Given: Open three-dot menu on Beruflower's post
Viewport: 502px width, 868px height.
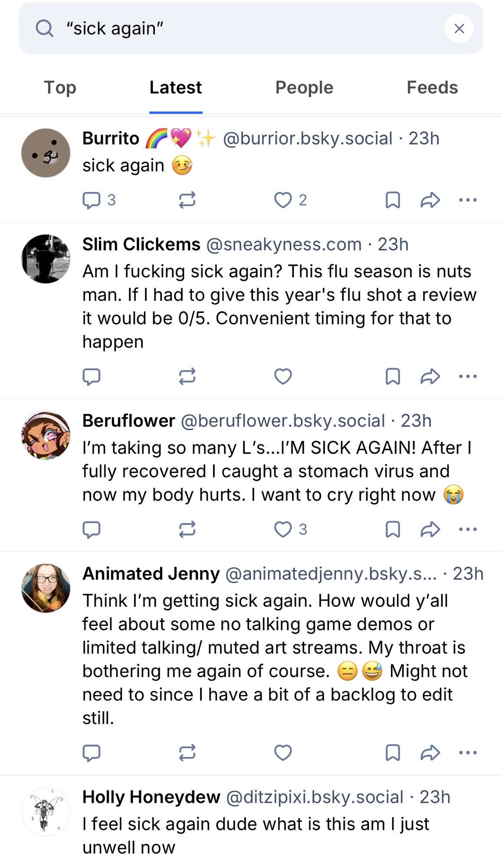Looking at the screenshot, I should [468, 529].
